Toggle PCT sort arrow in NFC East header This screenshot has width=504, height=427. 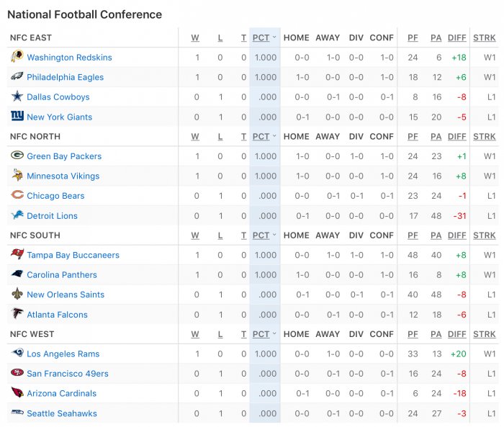click(274, 37)
